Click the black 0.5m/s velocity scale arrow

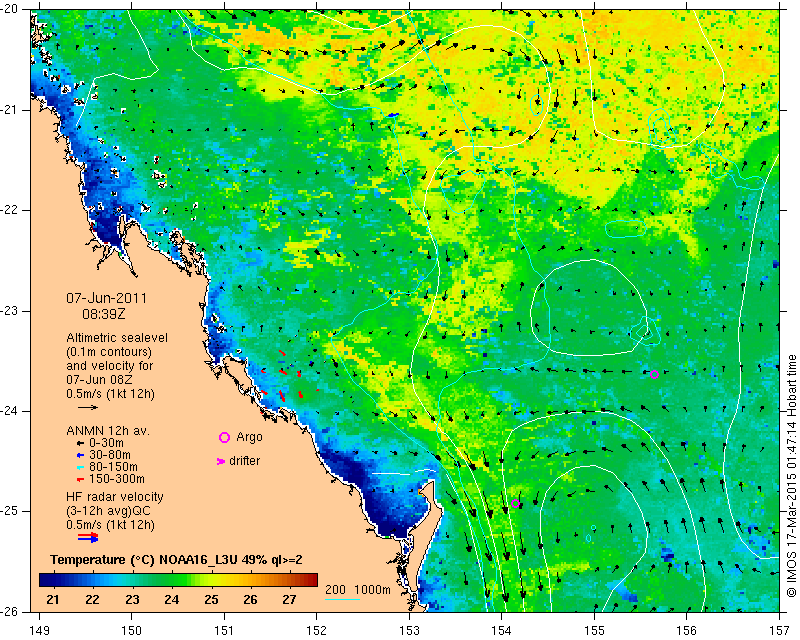pyautogui.click(x=88, y=407)
